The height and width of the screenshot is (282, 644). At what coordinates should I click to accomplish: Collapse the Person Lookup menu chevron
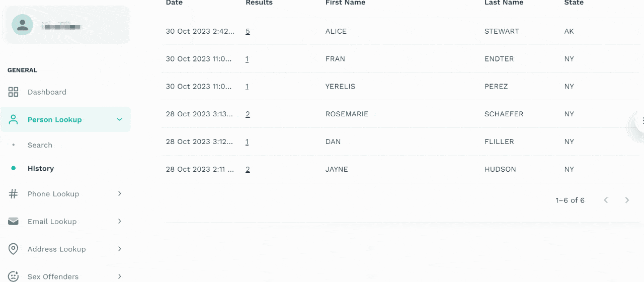coord(119,120)
